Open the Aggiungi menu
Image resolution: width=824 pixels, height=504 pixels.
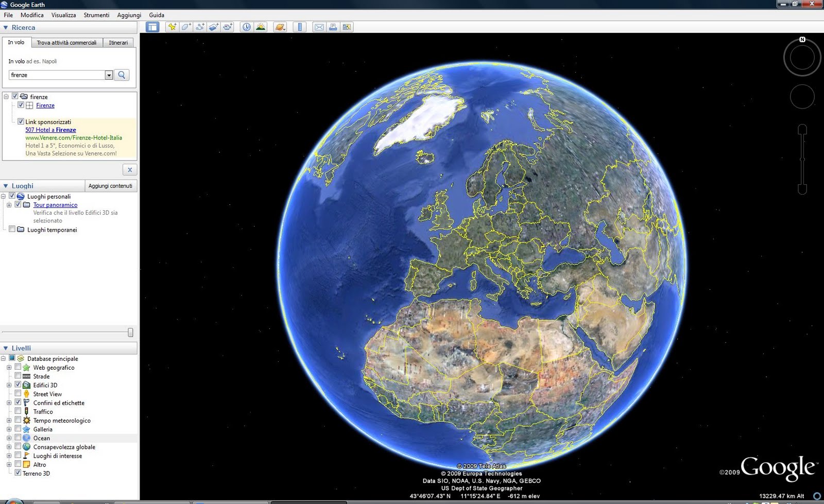point(129,15)
